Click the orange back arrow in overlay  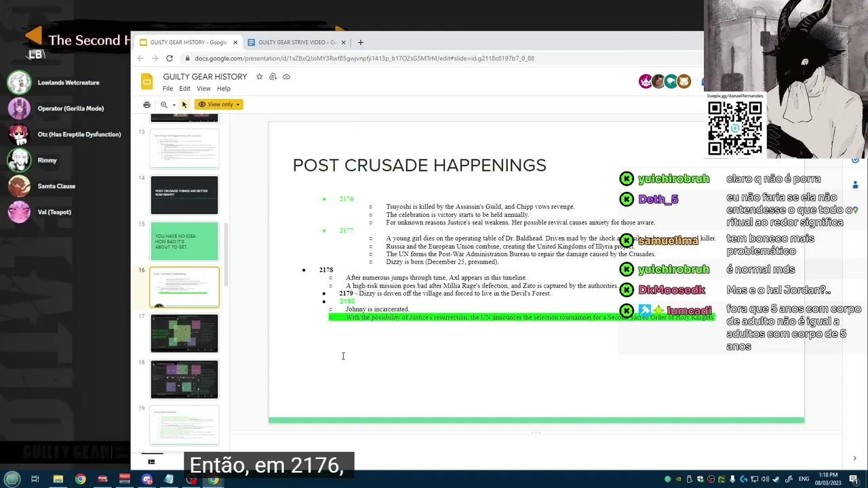pos(33,37)
